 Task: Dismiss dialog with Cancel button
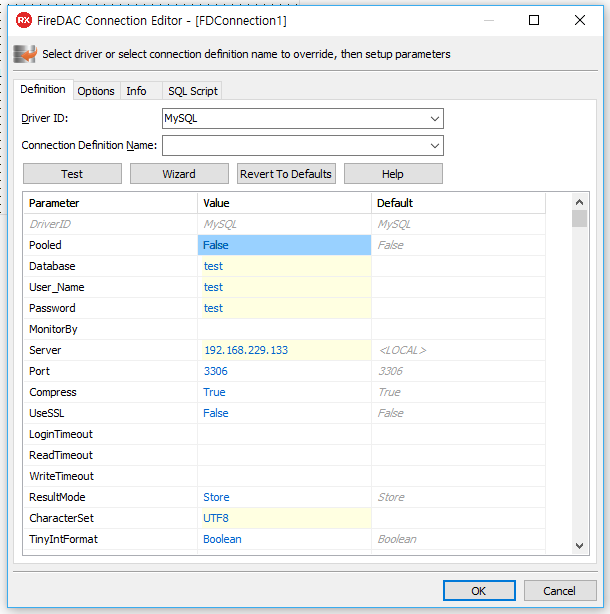(559, 591)
